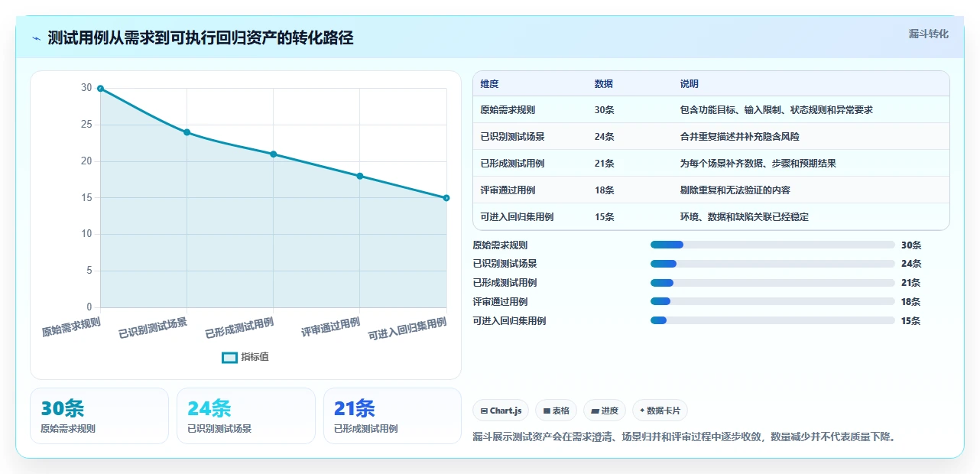Screen dimensions: 980x474
Task: Open the 30条 原始需求规则 stat card
Action: click(99, 416)
